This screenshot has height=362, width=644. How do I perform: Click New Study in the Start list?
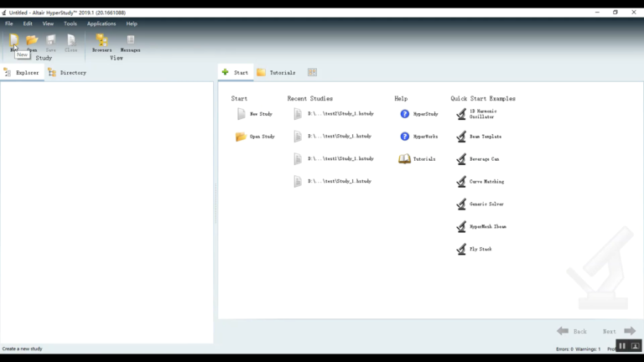click(x=255, y=114)
